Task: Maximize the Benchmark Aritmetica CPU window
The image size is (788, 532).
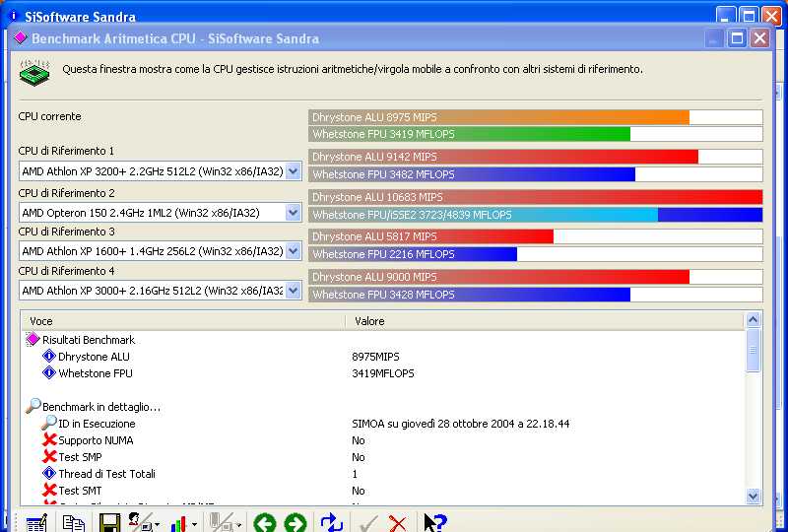Action: tap(737, 38)
